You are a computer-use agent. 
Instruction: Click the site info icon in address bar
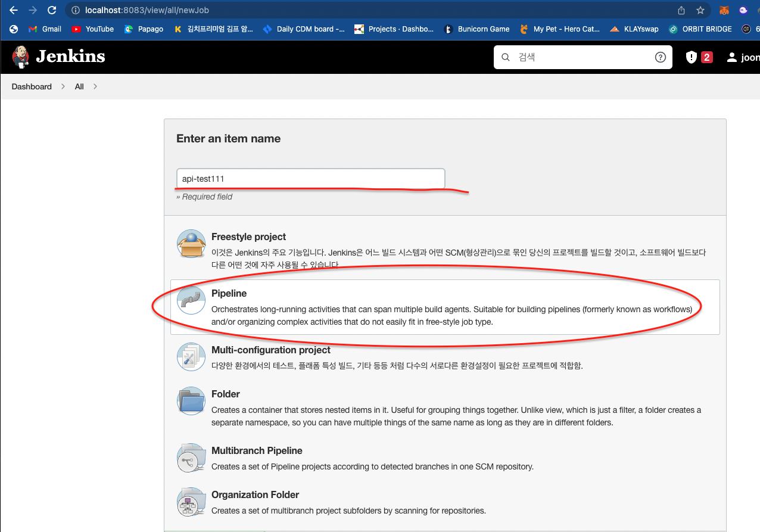[74, 10]
